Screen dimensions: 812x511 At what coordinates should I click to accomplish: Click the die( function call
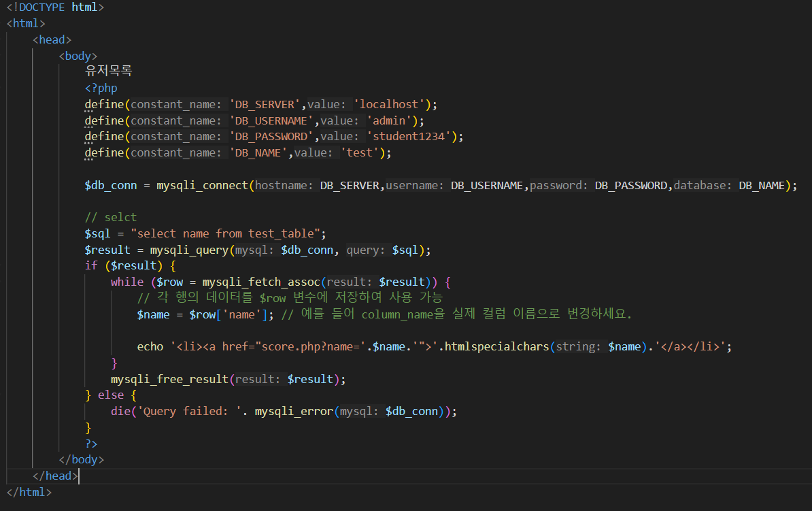pyautogui.click(x=124, y=412)
